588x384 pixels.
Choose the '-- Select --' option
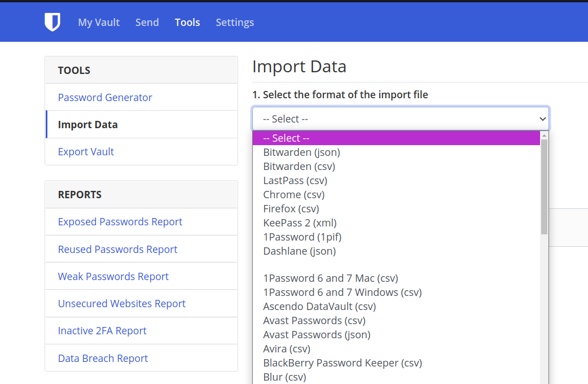click(396, 138)
